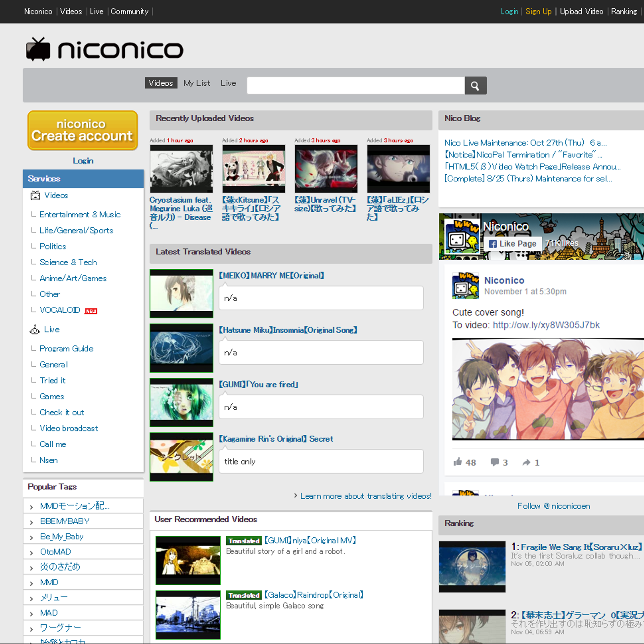Image resolution: width=644 pixels, height=644 pixels.
Task: Open Niconico in the top navigation
Action: pos(38,11)
